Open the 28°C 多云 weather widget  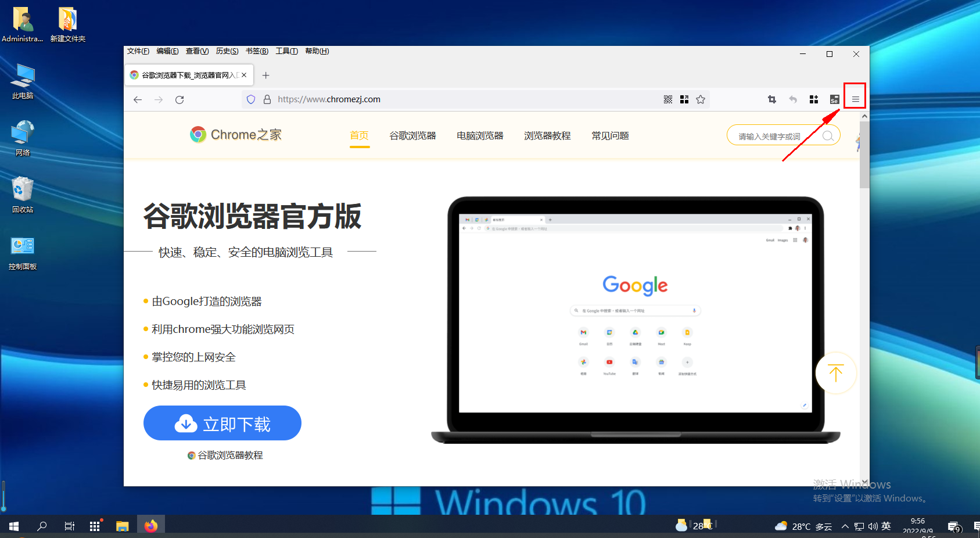tap(803, 526)
